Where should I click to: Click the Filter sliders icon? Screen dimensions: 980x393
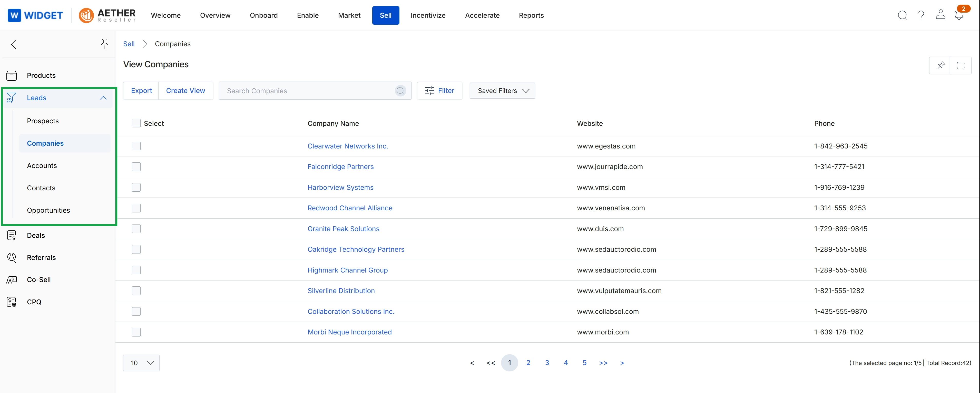(429, 91)
